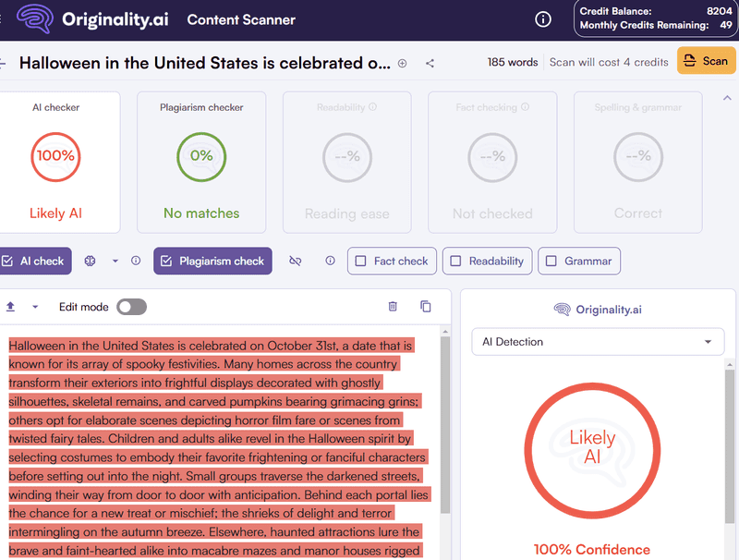Screen dimensions: 739x560
Task: Select the AI checker result card
Action: [56, 162]
